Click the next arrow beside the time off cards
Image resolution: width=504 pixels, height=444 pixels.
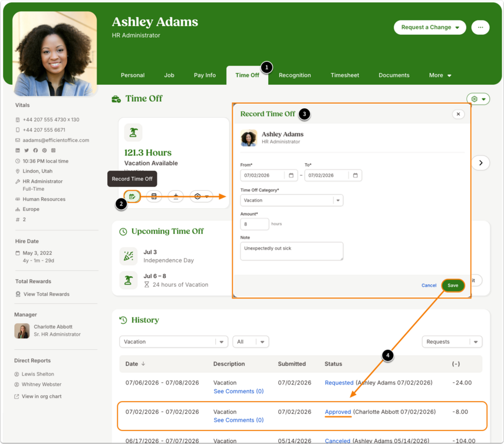(x=480, y=163)
